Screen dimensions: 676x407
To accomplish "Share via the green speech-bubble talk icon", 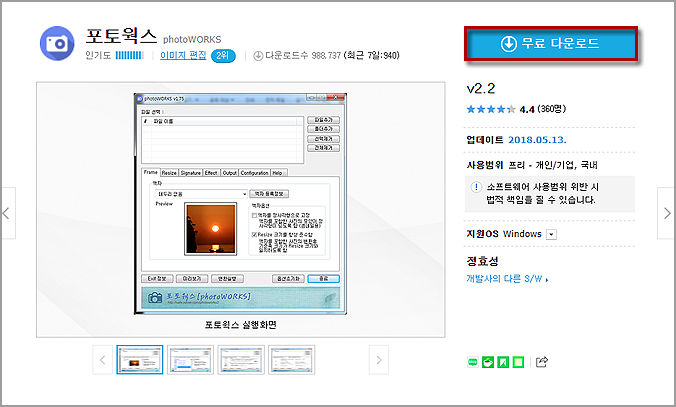I will tap(473, 362).
